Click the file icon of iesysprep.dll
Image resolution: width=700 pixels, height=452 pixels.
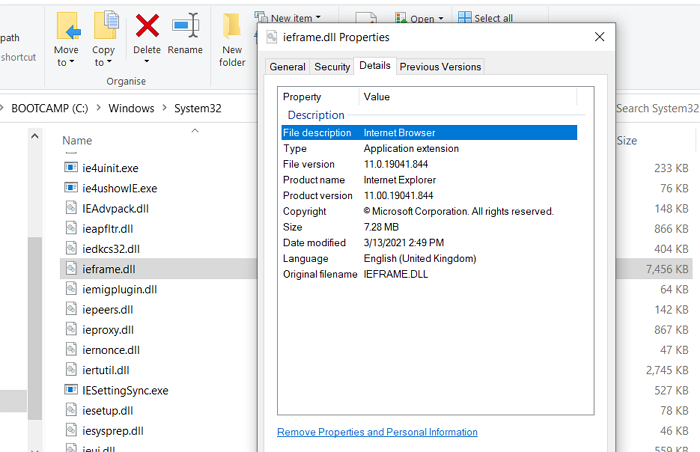point(71,430)
